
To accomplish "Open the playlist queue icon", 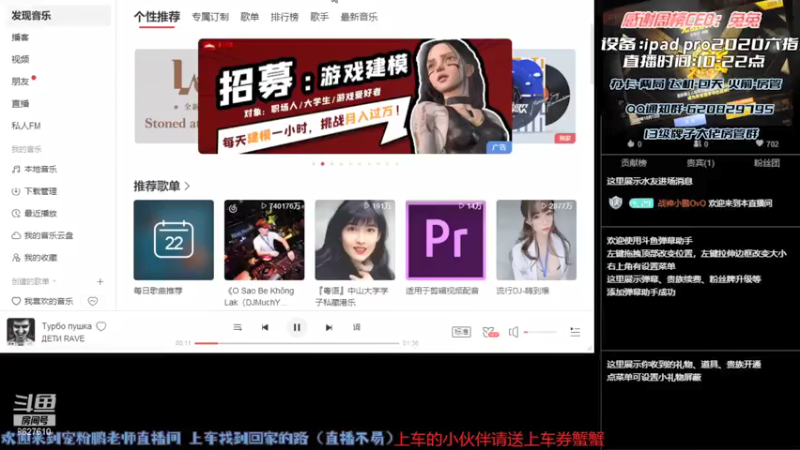I will (575, 332).
